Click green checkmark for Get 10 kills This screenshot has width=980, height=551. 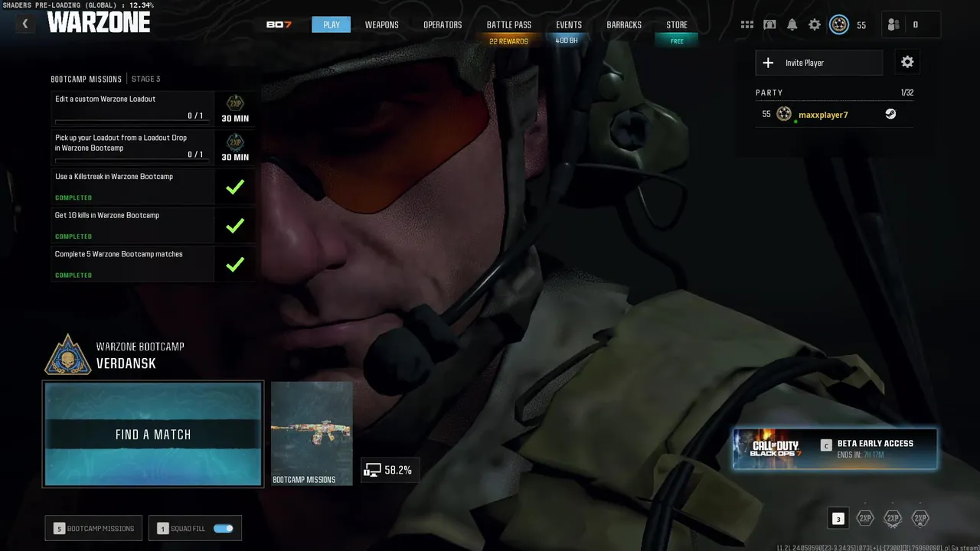tap(235, 226)
